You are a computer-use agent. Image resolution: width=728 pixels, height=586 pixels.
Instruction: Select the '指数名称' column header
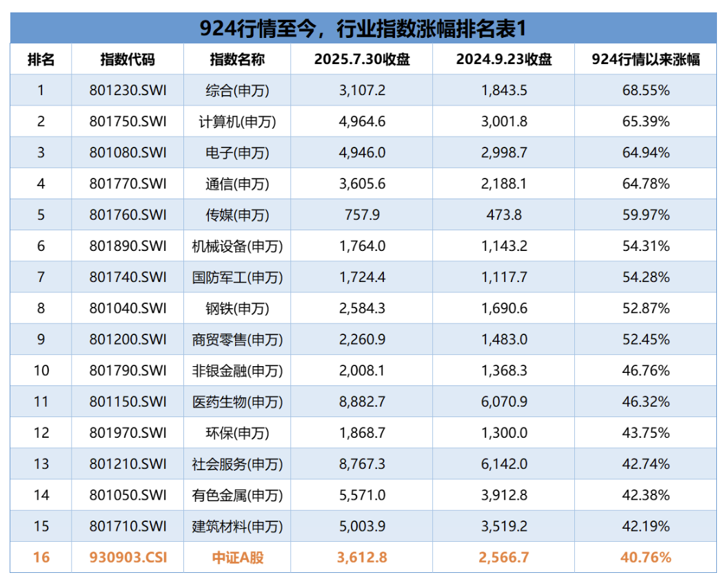pyautogui.click(x=237, y=59)
